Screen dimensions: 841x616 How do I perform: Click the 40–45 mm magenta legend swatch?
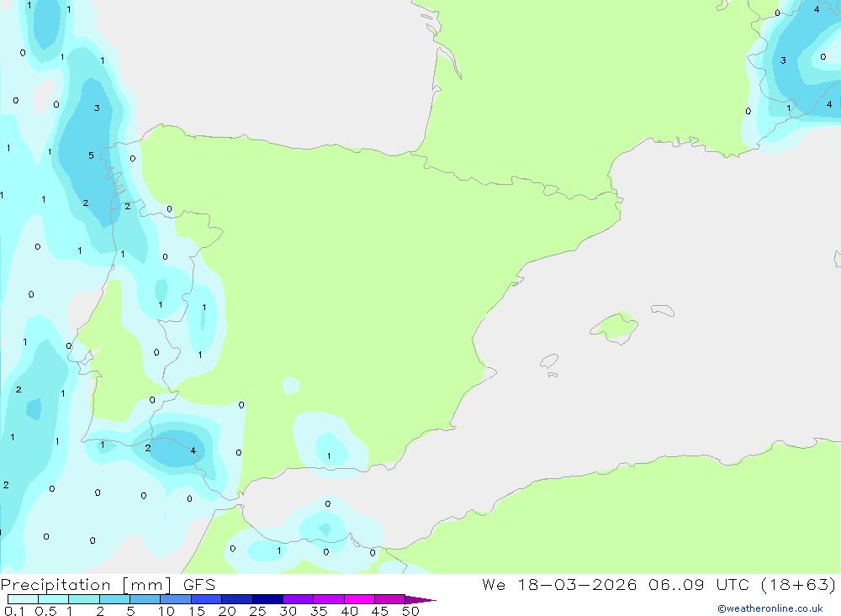[359, 599]
